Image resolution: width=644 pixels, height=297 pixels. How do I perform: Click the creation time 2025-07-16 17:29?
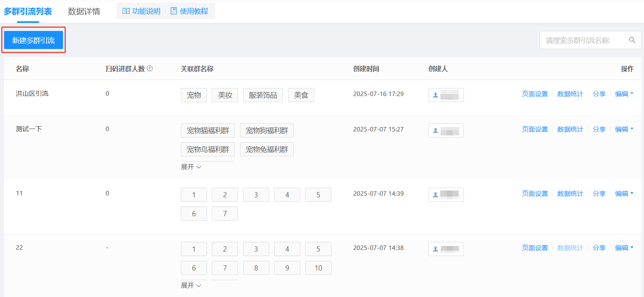378,94
